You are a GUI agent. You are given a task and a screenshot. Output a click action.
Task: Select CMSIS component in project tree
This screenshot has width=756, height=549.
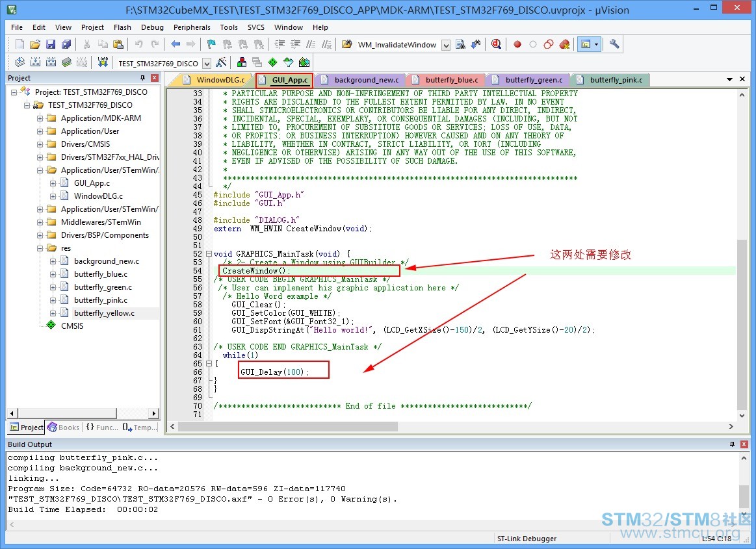coord(72,326)
